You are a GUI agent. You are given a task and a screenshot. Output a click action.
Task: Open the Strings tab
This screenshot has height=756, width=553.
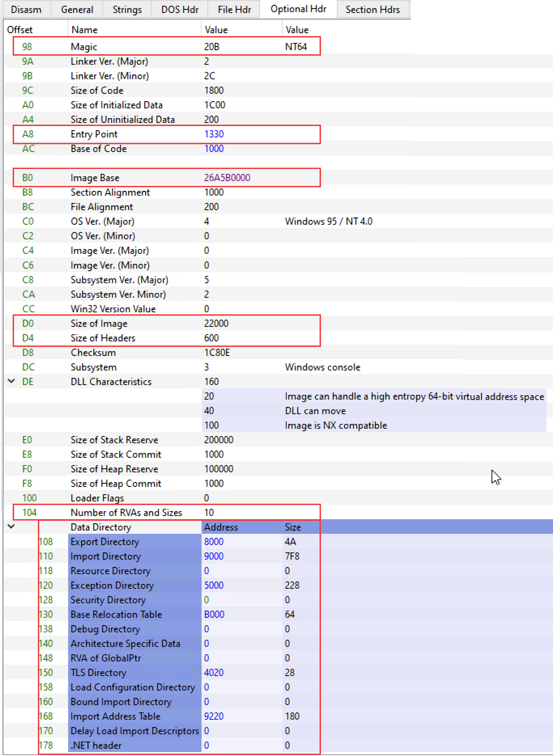(x=127, y=9)
